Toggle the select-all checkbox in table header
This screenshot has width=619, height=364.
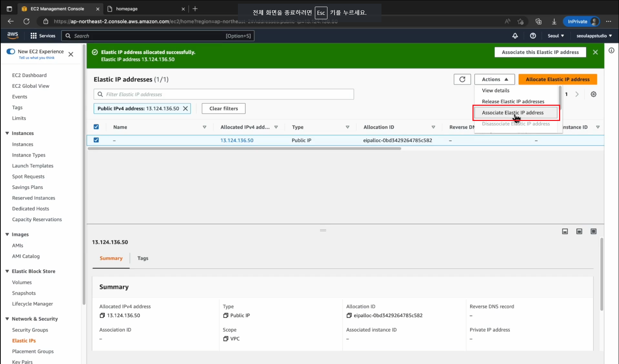coord(96,127)
